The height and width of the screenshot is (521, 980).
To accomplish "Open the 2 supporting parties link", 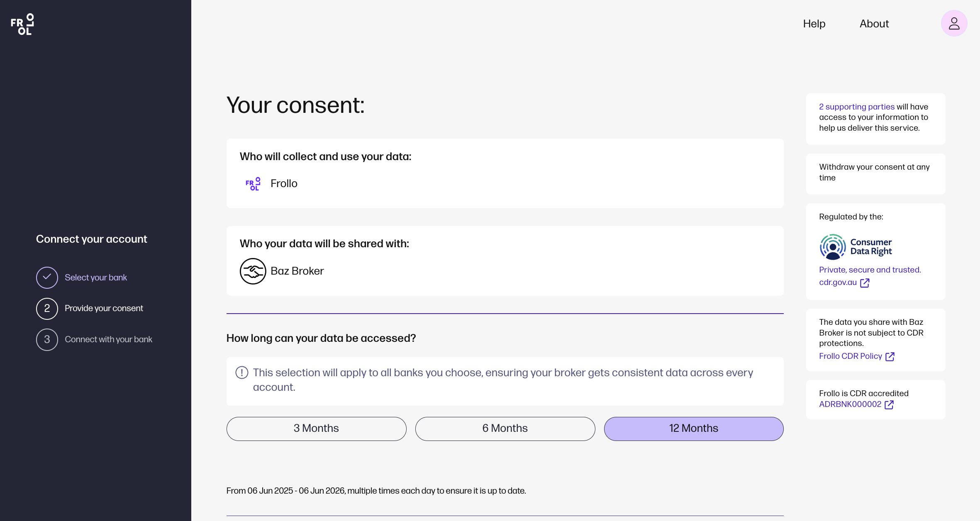I will [856, 107].
